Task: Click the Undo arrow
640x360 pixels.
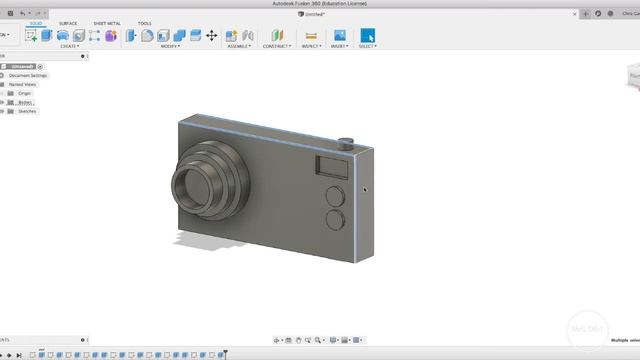Action: coord(22,13)
